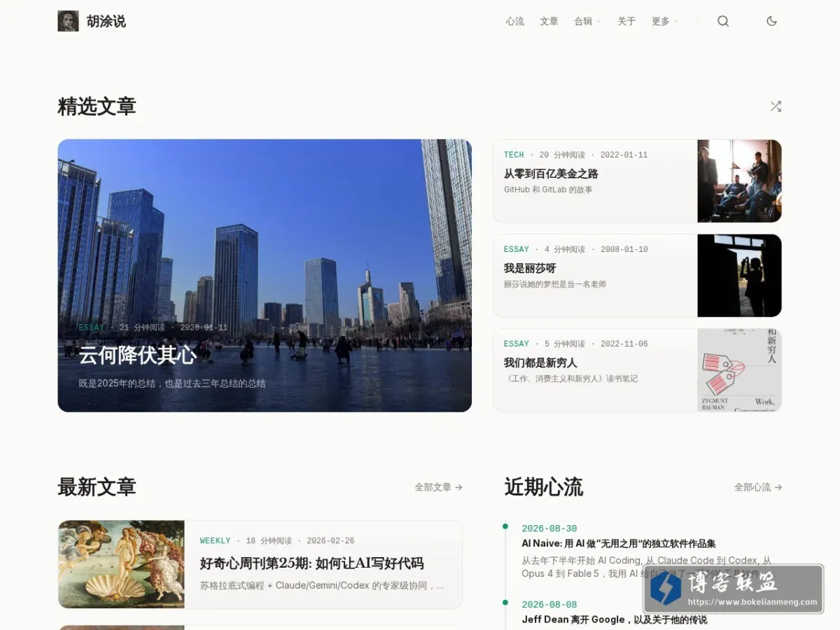
Task: Click ESSAY tag on 我们都是新穷人 card
Action: [x=517, y=344]
